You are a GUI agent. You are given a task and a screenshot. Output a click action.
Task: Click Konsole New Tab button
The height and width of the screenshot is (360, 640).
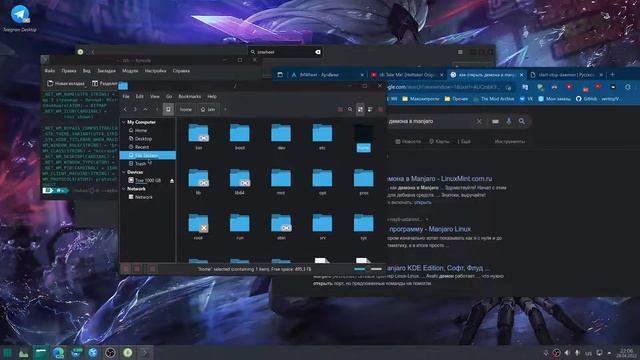point(66,83)
